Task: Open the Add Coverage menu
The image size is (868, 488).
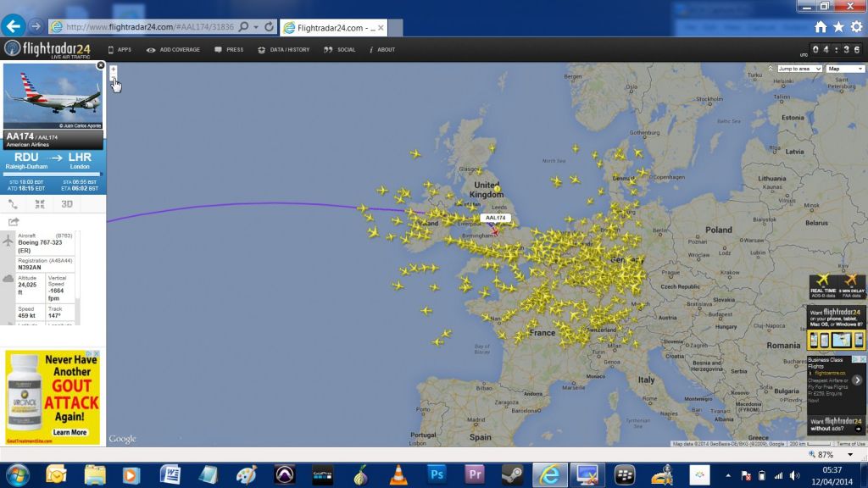Action: point(173,50)
